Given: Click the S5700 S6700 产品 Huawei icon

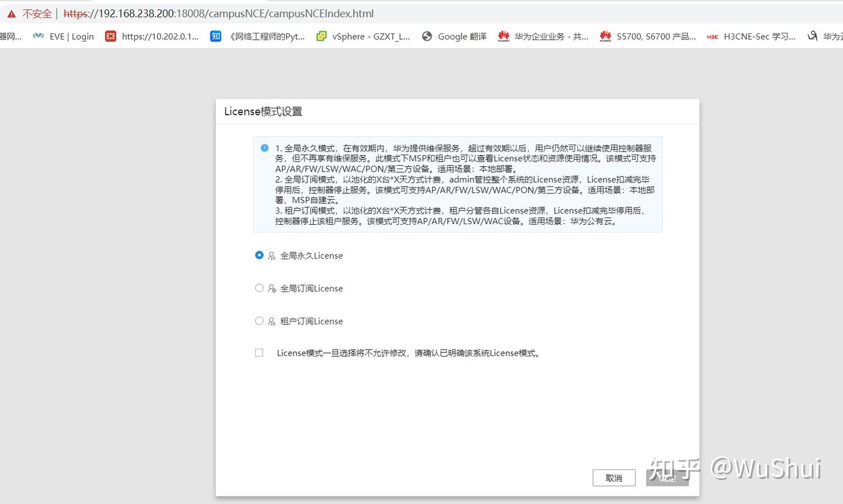Looking at the screenshot, I should 605,36.
